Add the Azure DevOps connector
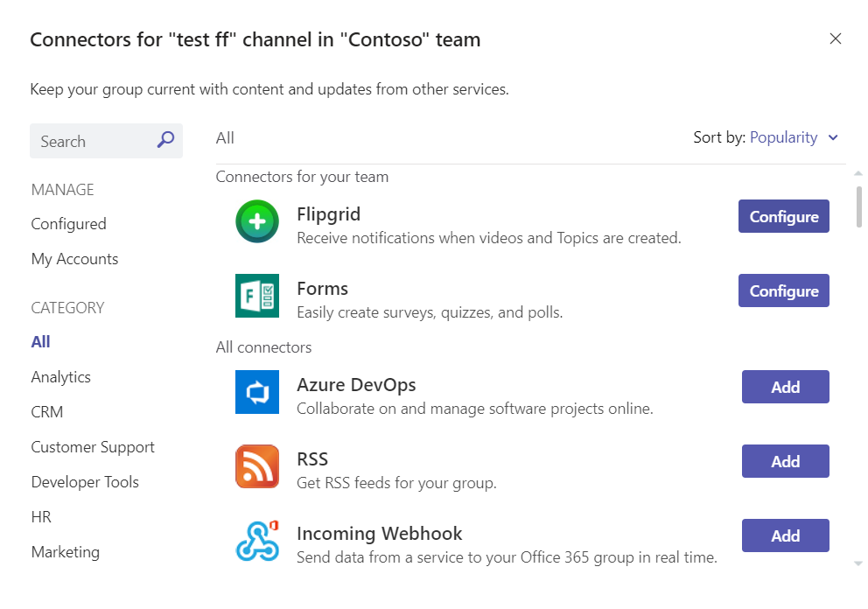Image resolution: width=868 pixels, height=609 pixels. [785, 387]
